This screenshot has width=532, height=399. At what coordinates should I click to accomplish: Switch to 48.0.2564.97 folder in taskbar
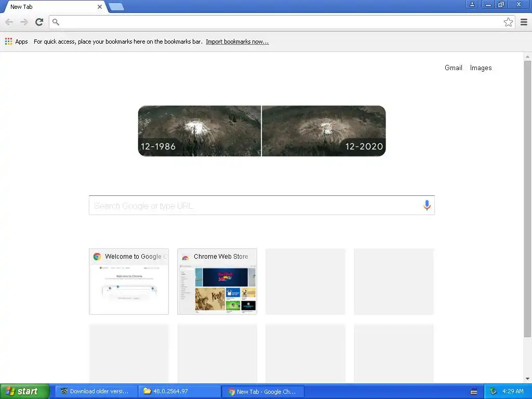pyautogui.click(x=179, y=391)
